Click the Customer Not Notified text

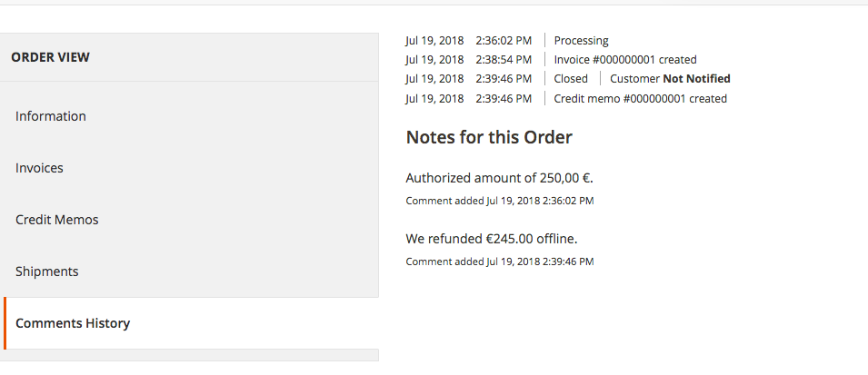point(670,79)
